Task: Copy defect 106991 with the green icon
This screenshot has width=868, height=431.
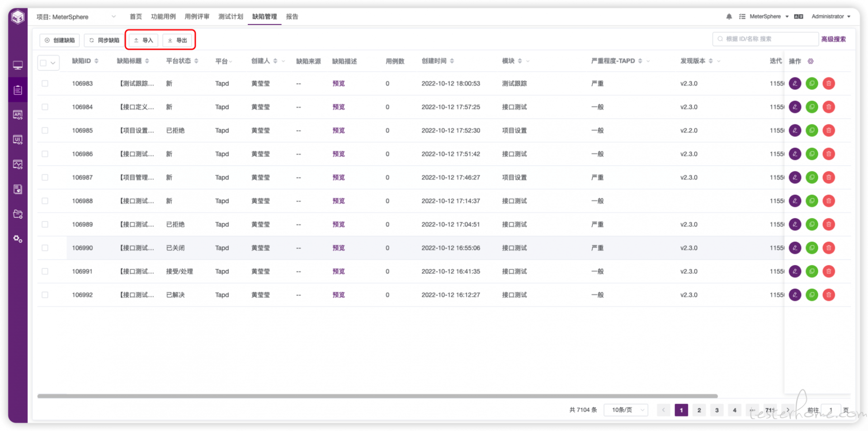Action: [812, 271]
